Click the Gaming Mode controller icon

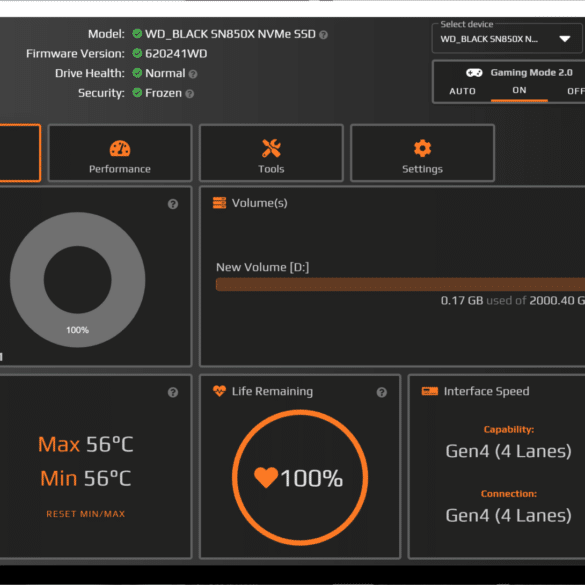(474, 72)
